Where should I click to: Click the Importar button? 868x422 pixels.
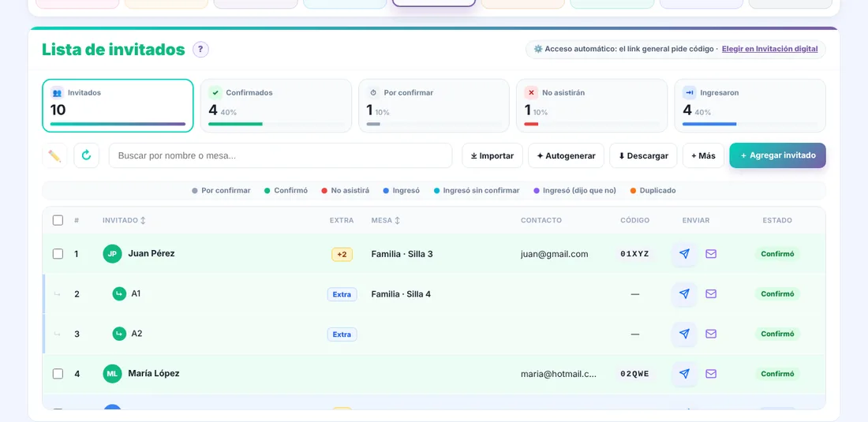click(x=492, y=155)
